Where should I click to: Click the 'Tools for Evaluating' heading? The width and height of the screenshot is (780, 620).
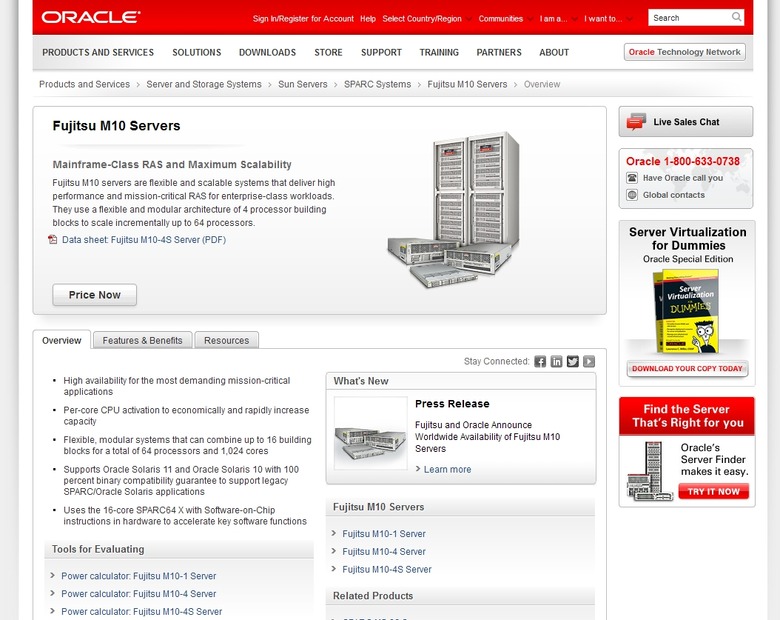[x=98, y=549]
